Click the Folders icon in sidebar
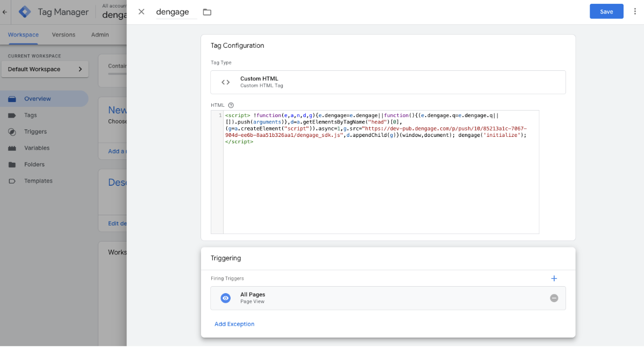 click(x=12, y=165)
